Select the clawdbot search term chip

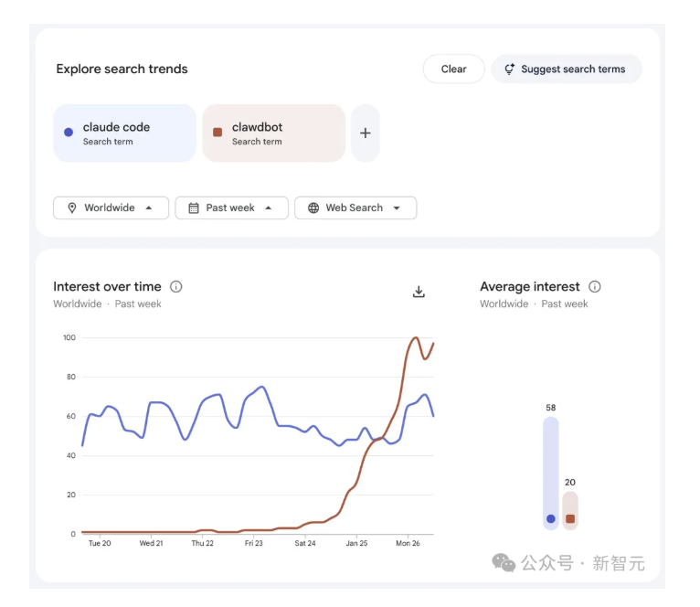pyautogui.click(x=273, y=133)
